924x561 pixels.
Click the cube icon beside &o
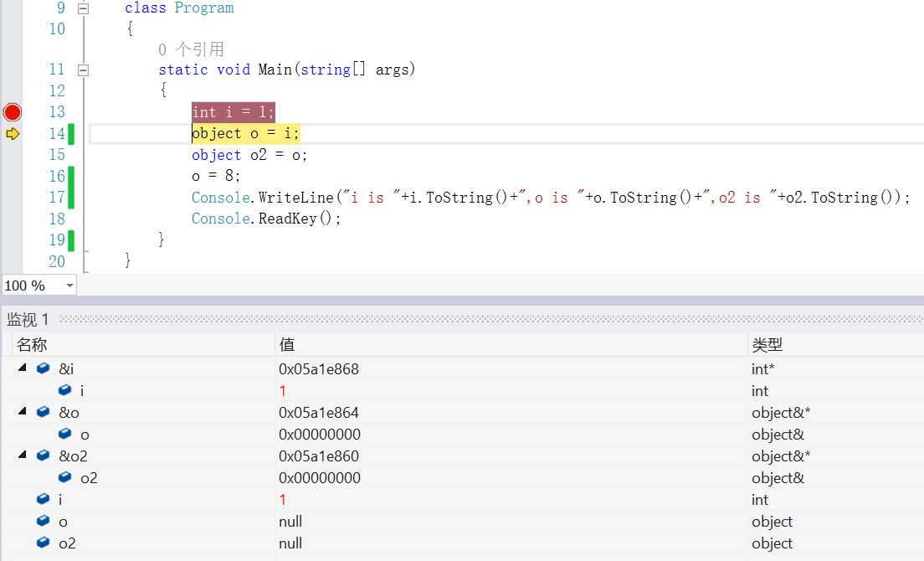point(43,412)
